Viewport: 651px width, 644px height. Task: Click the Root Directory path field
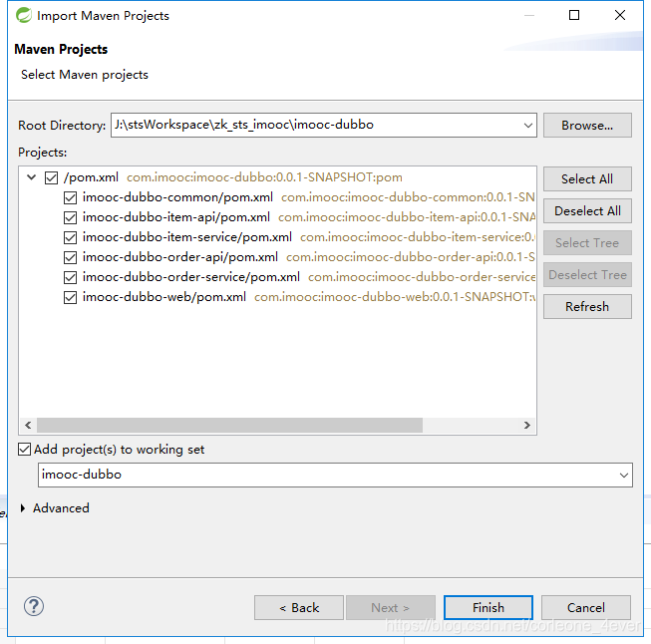(x=323, y=125)
